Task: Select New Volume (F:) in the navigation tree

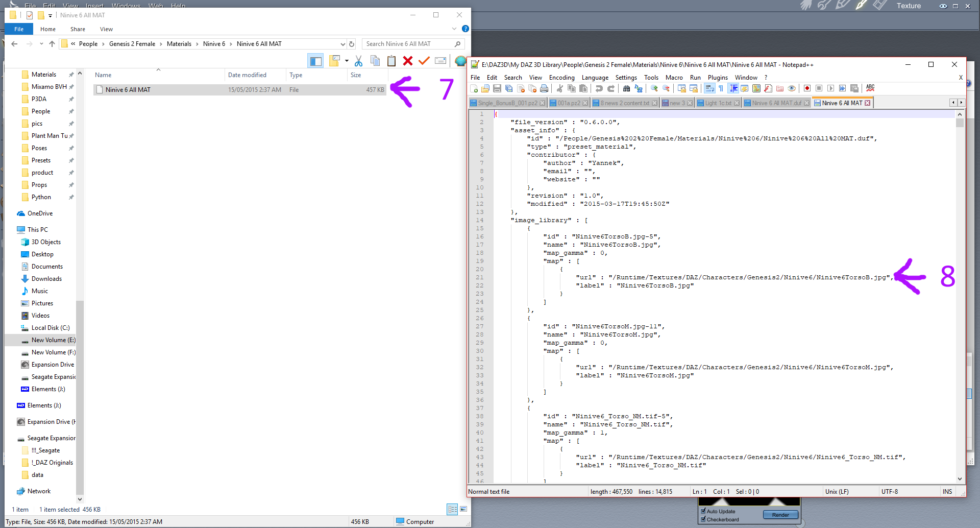Action: (x=53, y=352)
